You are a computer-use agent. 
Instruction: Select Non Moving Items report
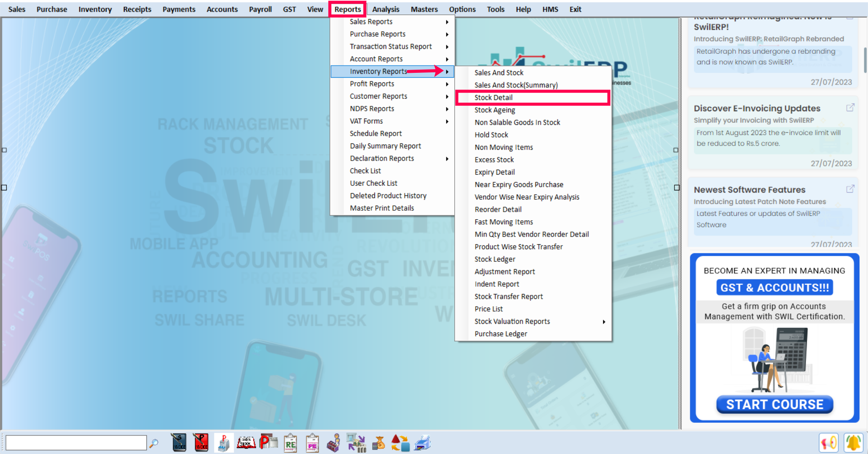coord(533,147)
